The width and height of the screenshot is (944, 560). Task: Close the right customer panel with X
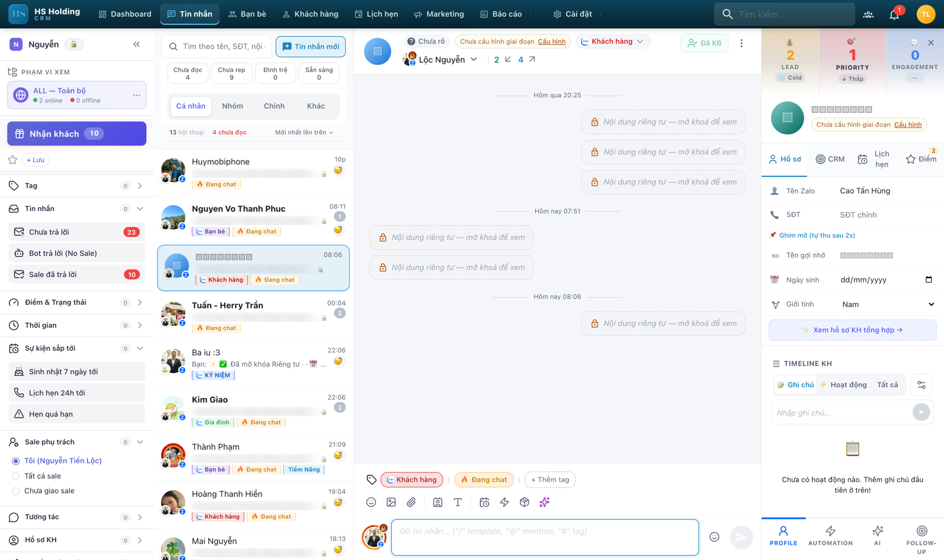click(x=931, y=43)
